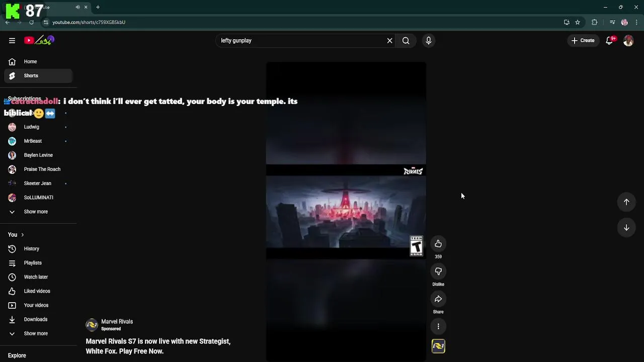Open the Explore section heading
The height and width of the screenshot is (362, 644).
[x=17, y=355]
